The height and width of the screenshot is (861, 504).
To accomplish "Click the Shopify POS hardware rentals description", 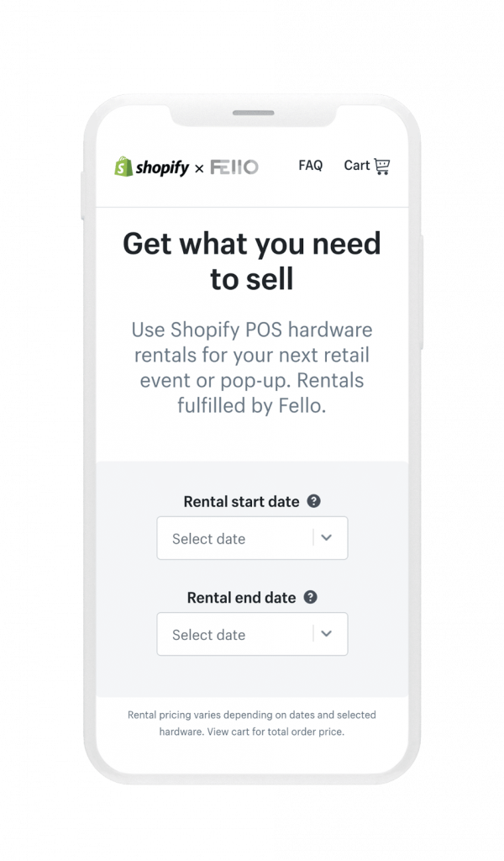I will 252,367.
